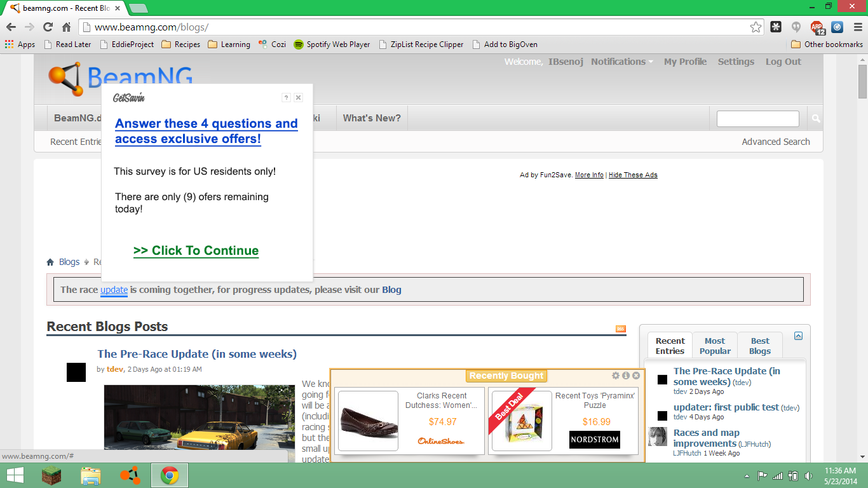
Task: Click the underlined 'update' link in notice
Action: [x=114, y=290]
